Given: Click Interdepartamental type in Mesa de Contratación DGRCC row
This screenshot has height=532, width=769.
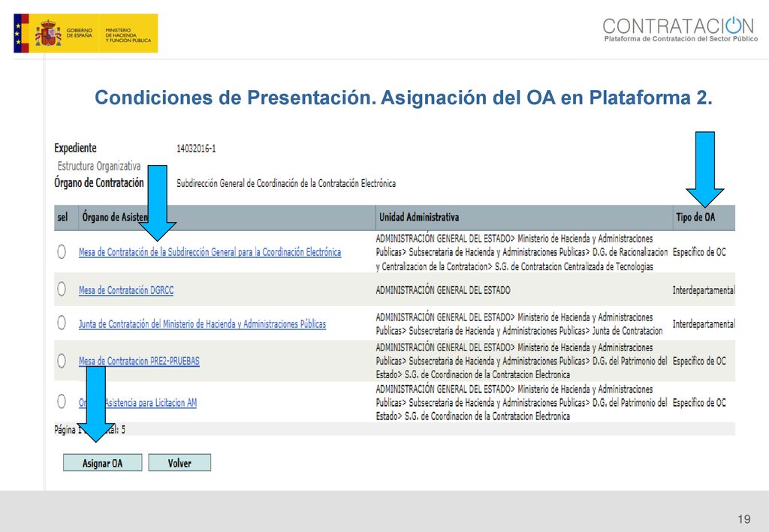Looking at the screenshot, I should point(704,290).
